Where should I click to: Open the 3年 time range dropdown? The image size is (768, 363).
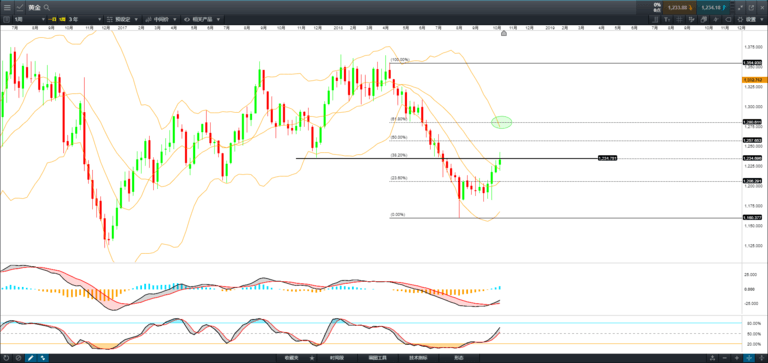[84, 19]
